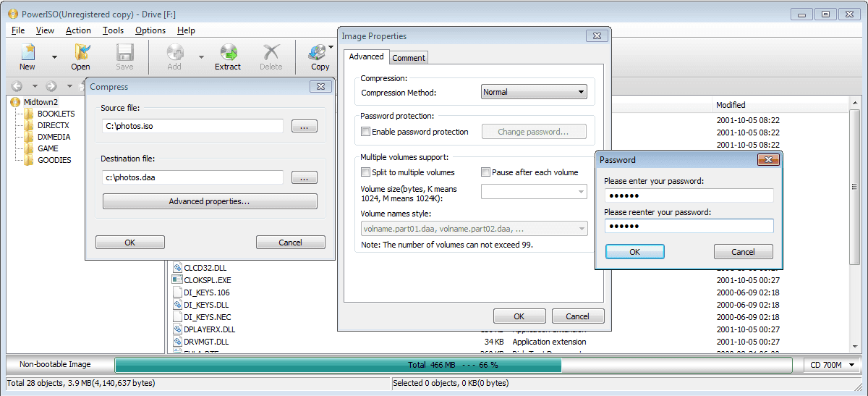The image size is (868, 396).
Task: Click the Back navigation arrow icon
Action: pos(17,86)
